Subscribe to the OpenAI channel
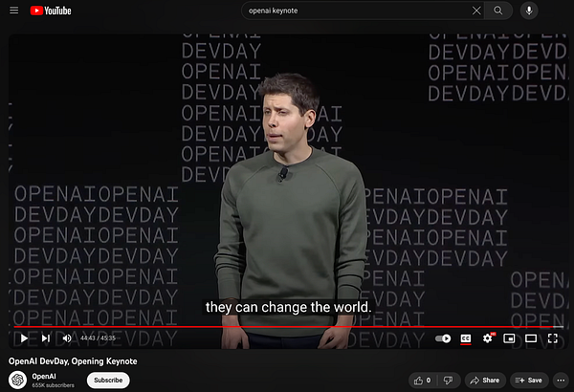The image size is (574, 392). click(x=108, y=381)
